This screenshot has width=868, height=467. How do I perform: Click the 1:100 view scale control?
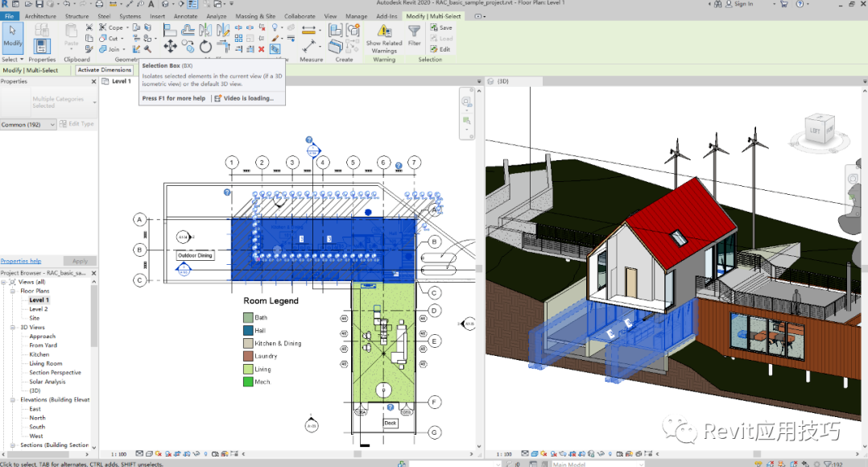118,454
